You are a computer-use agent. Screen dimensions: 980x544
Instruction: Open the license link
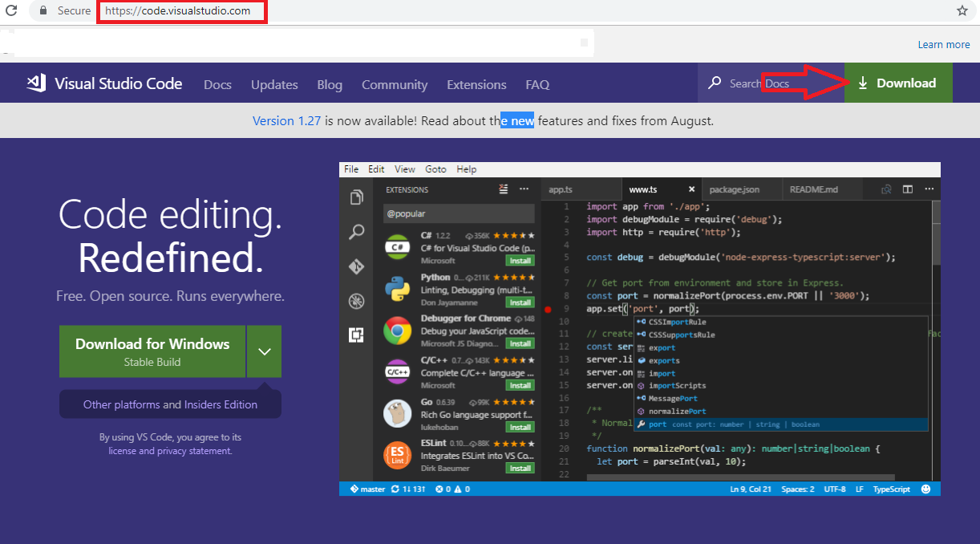(x=124, y=451)
